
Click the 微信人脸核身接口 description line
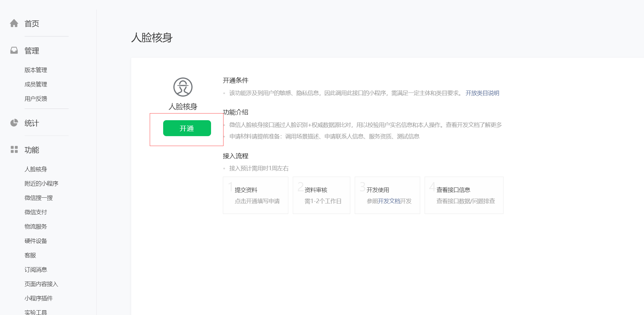click(x=366, y=125)
